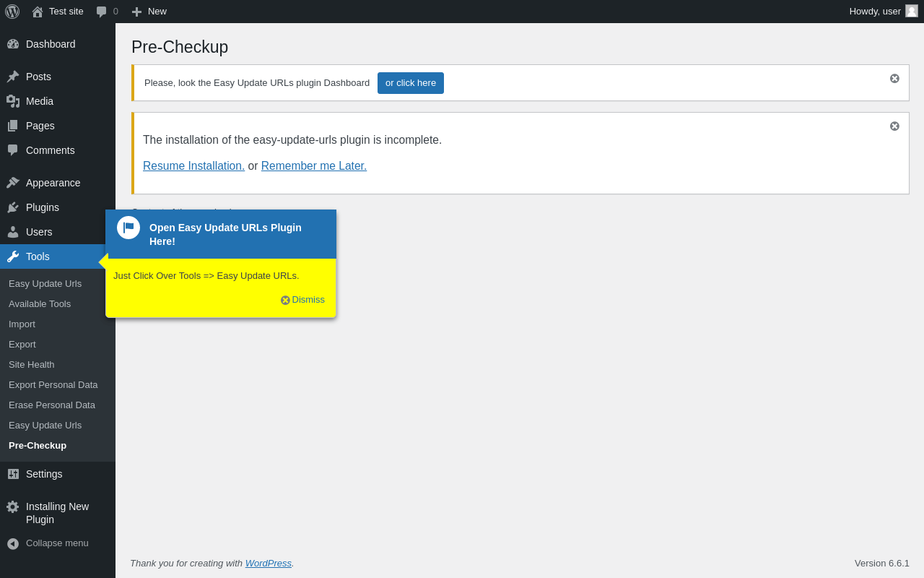The image size is (924, 578).
Task: Click the 'Version 6.6.1' footer text
Action: coord(882,564)
